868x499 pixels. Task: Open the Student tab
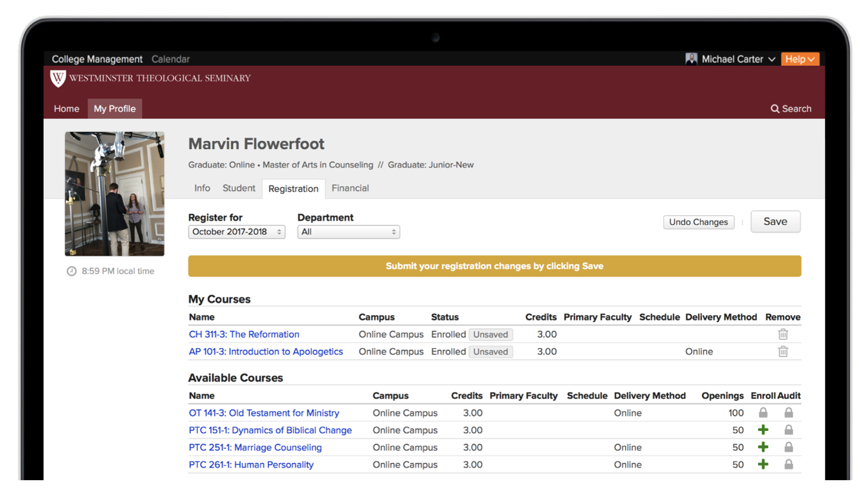tap(238, 188)
